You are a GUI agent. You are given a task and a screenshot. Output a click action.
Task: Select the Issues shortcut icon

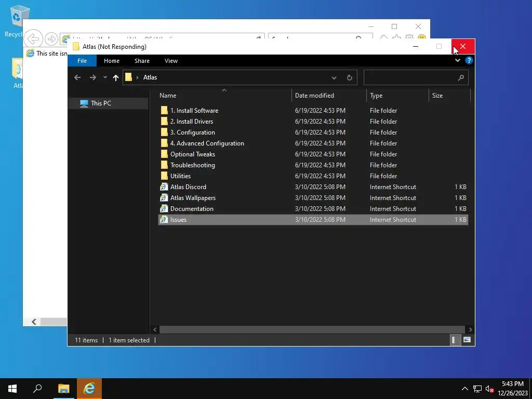tap(164, 220)
